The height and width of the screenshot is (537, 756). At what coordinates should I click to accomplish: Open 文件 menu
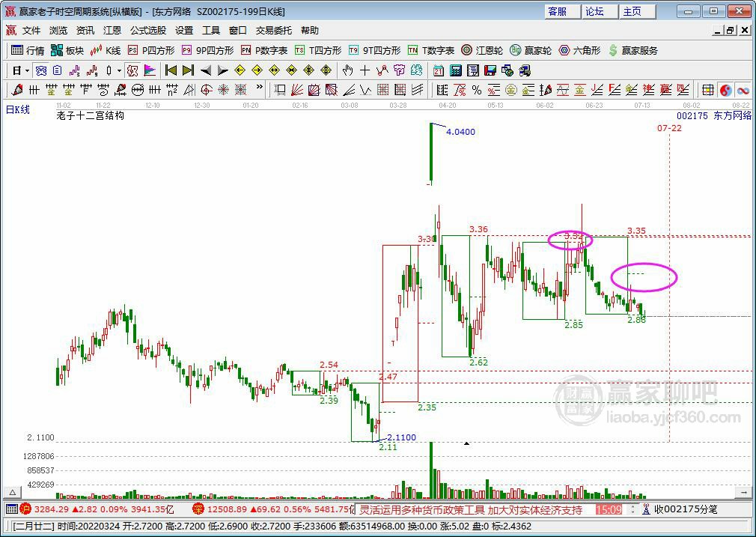31,31
